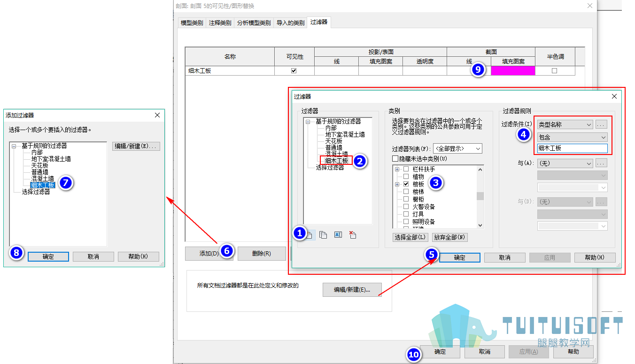Screen dimensions: 635x364
Task: Click the category list scrollbar up arrow
Action: tap(480, 169)
